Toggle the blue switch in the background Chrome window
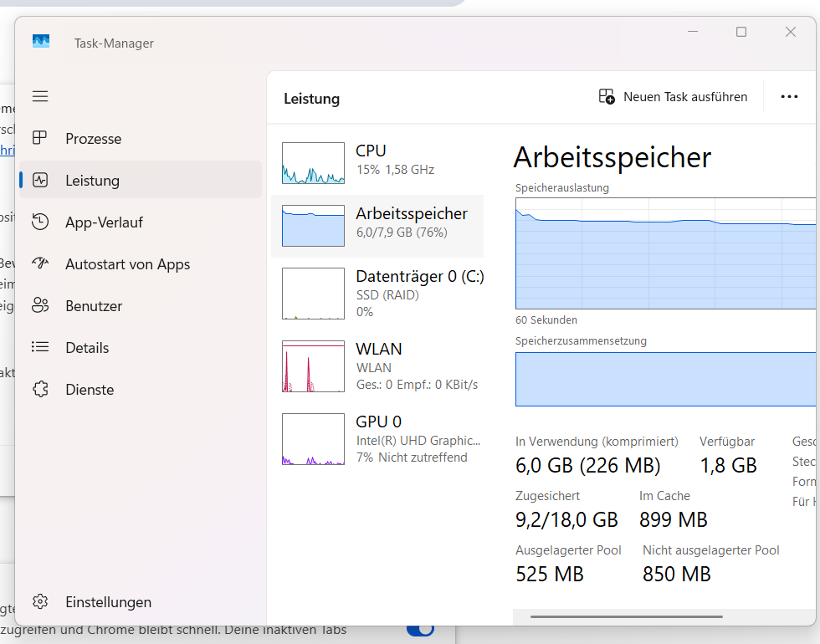820x644 pixels. [x=420, y=629]
